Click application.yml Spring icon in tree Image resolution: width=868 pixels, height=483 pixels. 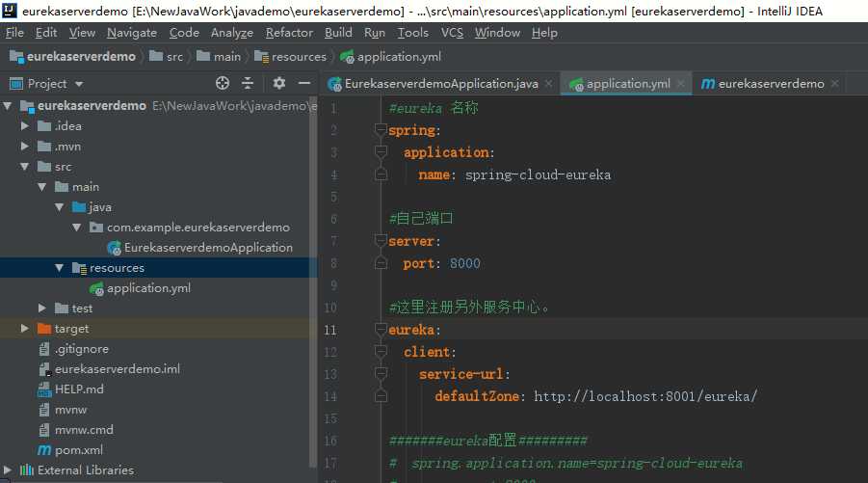click(96, 288)
